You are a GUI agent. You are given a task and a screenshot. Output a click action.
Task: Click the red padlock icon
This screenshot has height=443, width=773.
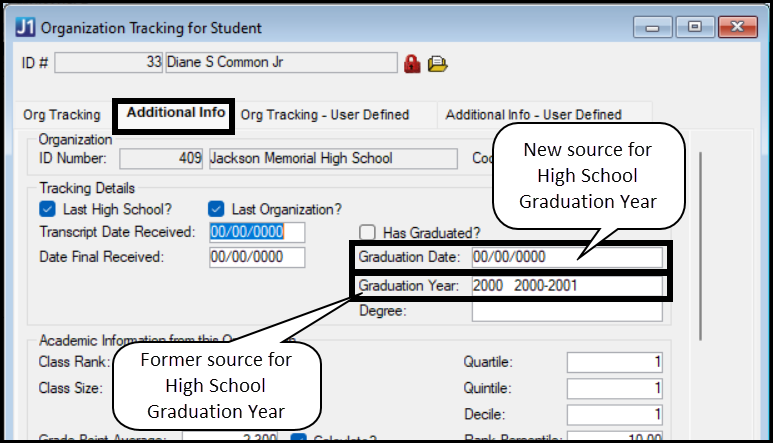pyautogui.click(x=412, y=64)
